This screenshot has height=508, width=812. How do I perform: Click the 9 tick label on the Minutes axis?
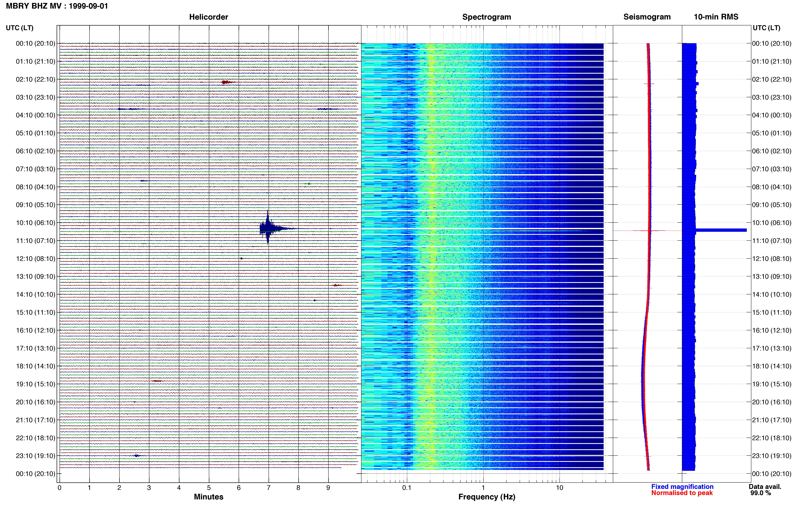click(x=328, y=487)
